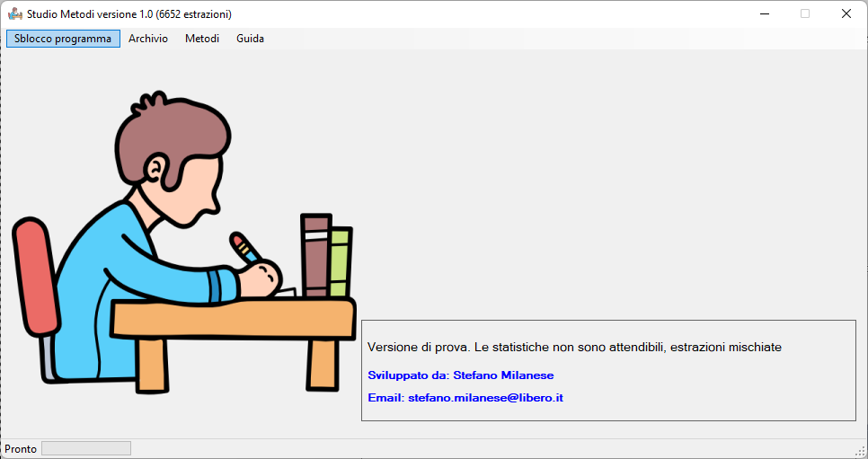Click the disabled maximize button

coord(805,13)
